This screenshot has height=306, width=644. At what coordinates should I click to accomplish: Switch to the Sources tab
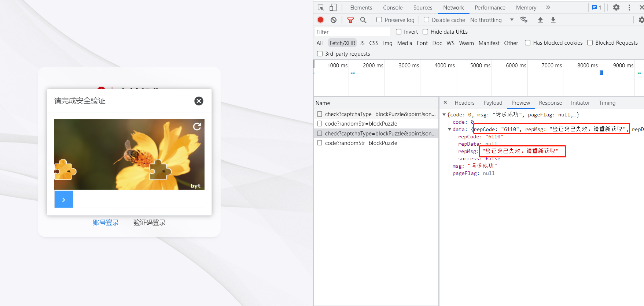coord(423,7)
